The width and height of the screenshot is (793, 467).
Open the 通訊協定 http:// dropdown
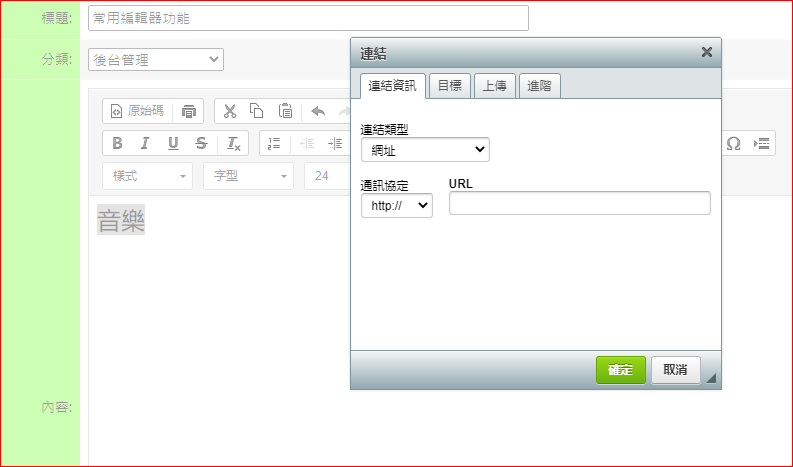point(397,205)
